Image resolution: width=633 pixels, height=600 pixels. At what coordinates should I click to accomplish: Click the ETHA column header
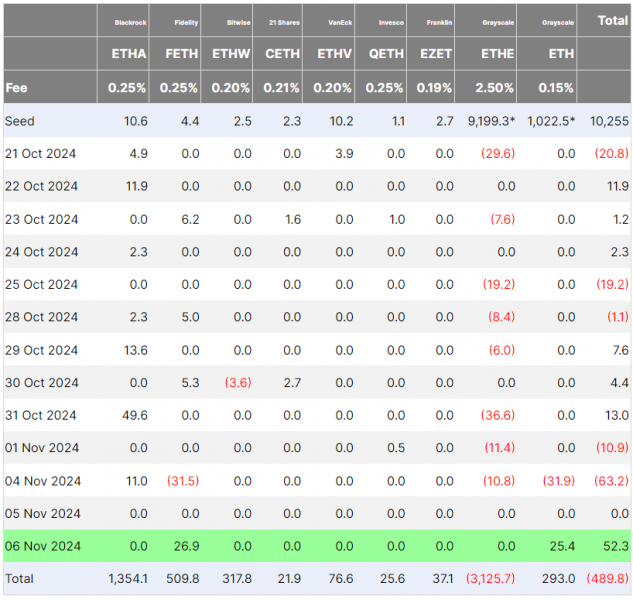tap(129, 54)
